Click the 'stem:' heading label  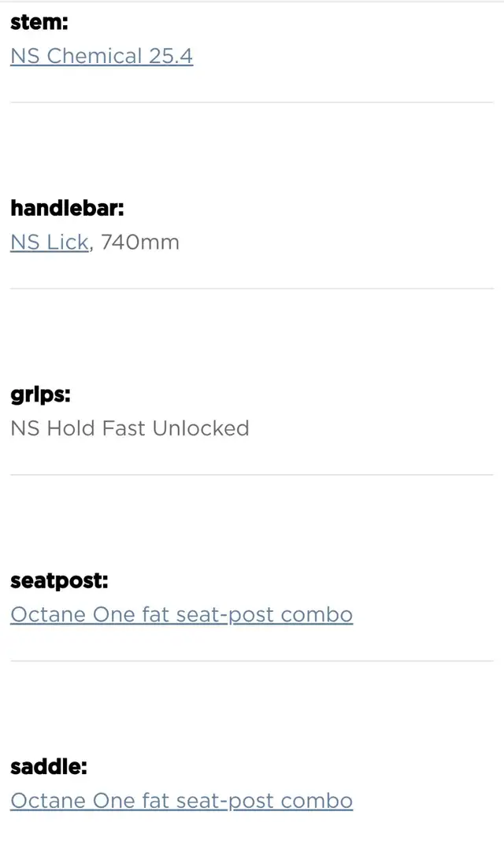click(39, 22)
